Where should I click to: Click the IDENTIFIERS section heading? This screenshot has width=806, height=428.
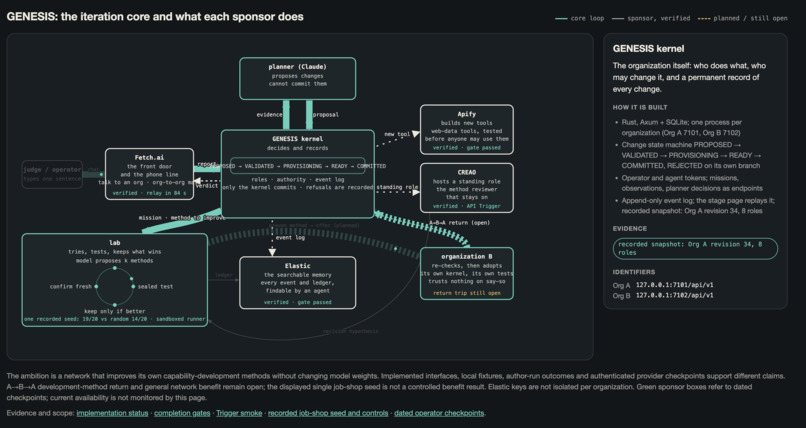634,272
